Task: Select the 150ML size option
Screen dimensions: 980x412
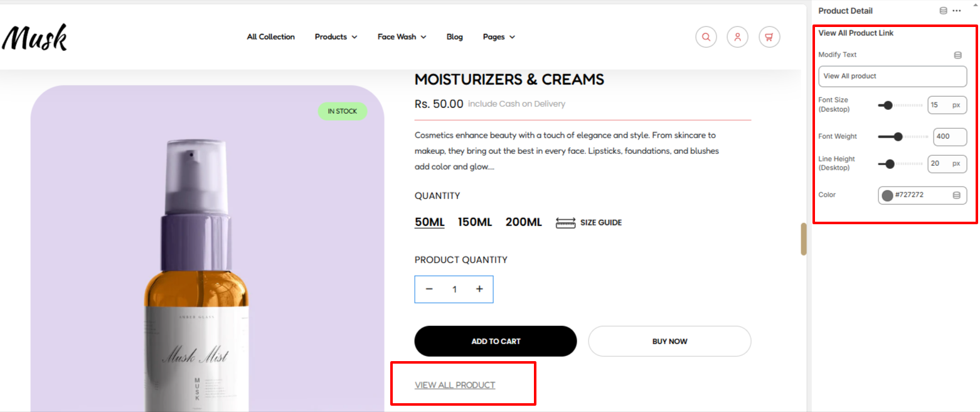Action: (x=475, y=222)
